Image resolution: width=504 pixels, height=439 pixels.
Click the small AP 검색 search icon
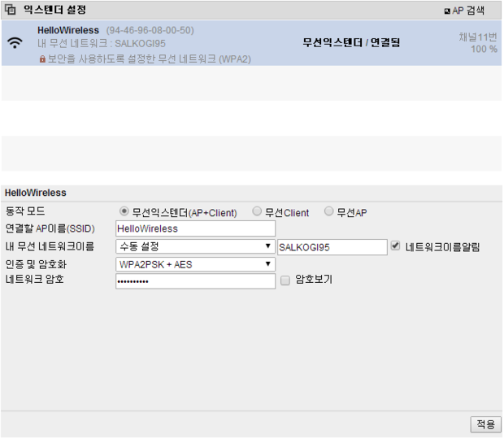click(x=447, y=11)
